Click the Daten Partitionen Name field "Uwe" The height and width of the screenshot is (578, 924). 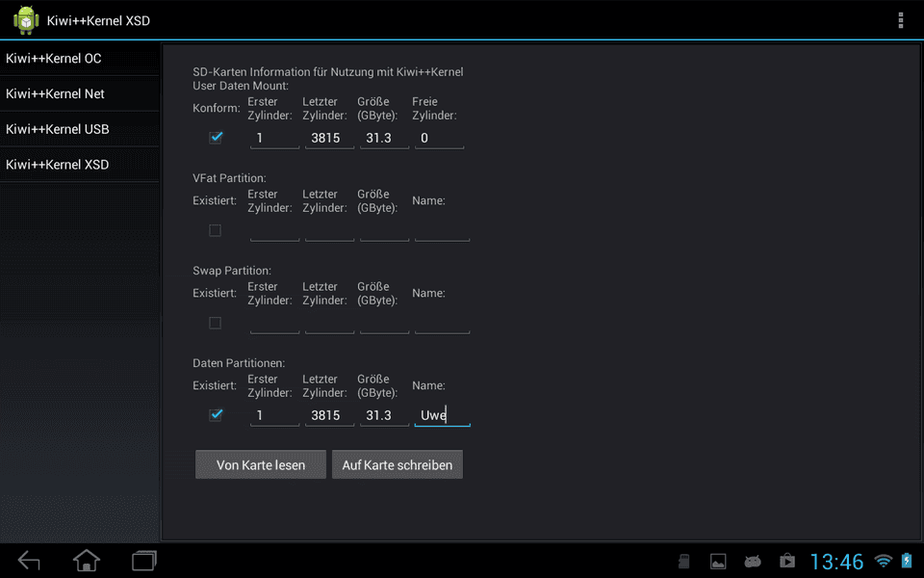[x=442, y=415]
